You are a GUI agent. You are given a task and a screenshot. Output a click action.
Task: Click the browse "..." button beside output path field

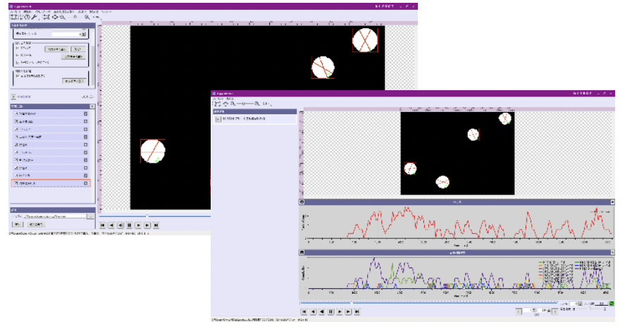[90, 216]
